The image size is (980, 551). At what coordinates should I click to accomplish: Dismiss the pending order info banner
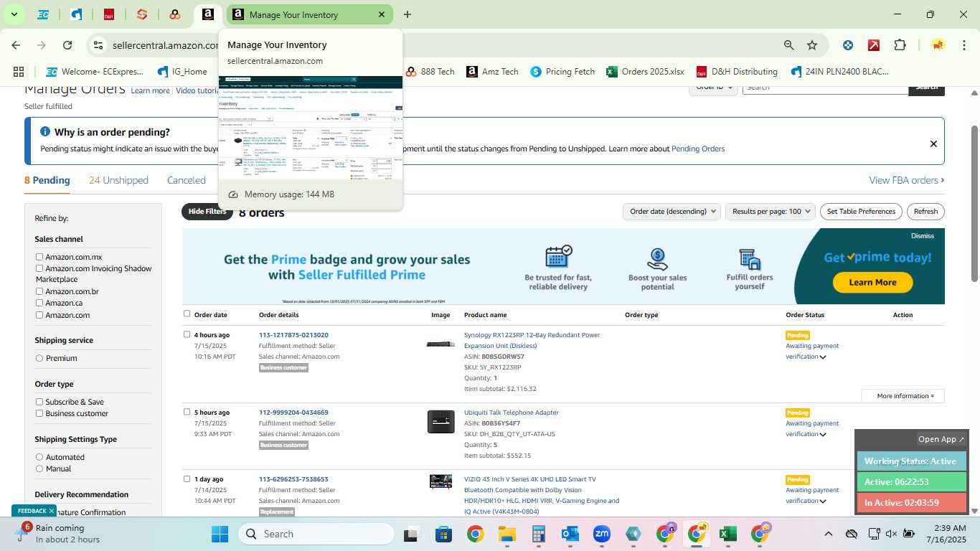point(933,144)
